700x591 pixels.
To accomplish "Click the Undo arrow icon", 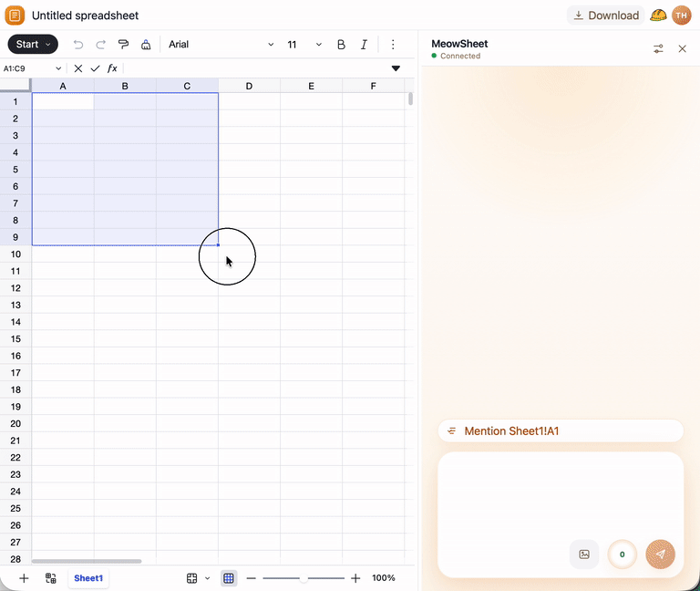I will coord(78,44).
